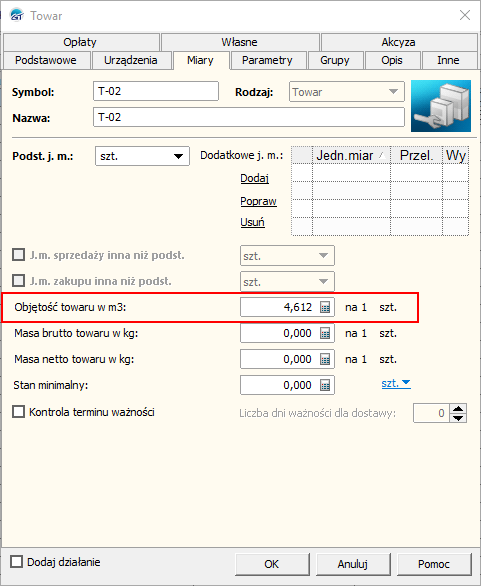The width and height of the screenshot is (481, 586).
Task: Sort by the Jedn.miar column header
Action: click(x=351, y=155)
